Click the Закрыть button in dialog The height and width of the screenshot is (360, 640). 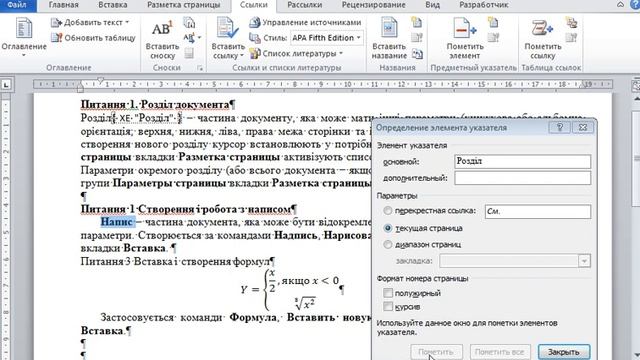coord(564,351)
